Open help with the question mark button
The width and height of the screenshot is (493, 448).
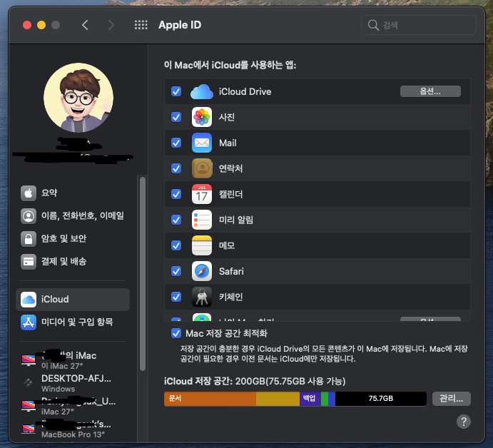[464, 422]
